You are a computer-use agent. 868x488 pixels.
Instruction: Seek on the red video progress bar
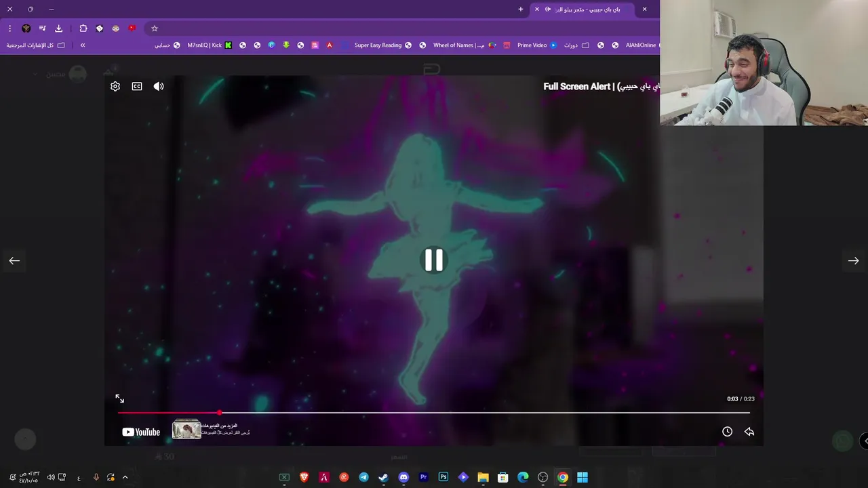tap(434, 412)
